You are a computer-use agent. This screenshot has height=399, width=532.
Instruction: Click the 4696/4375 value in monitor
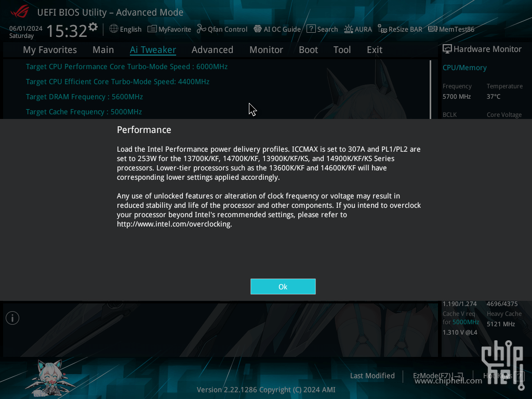502,303
